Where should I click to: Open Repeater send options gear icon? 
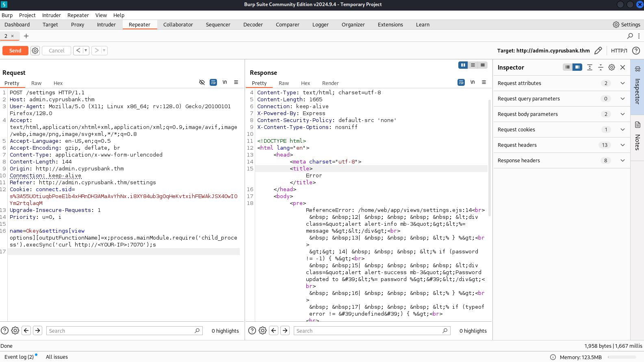(35, 50)
